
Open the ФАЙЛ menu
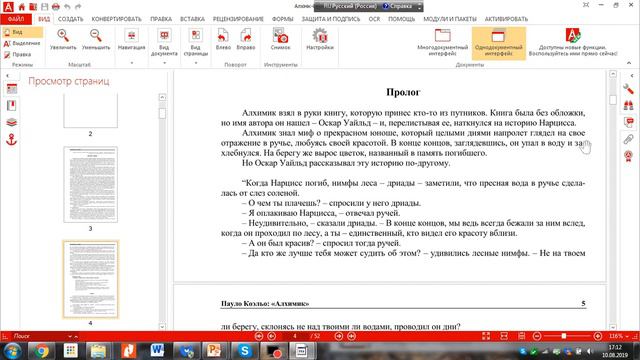coord(16,19)
